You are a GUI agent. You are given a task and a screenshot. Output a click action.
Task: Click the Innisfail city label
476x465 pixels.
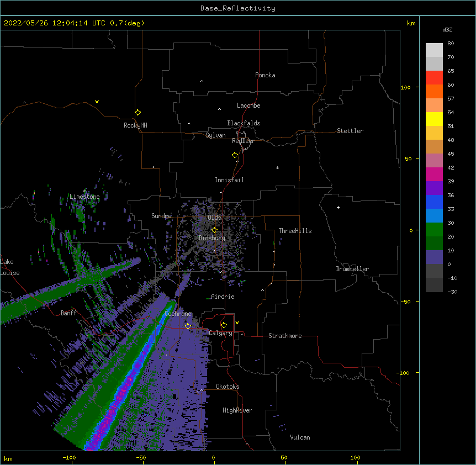[229, 180]
